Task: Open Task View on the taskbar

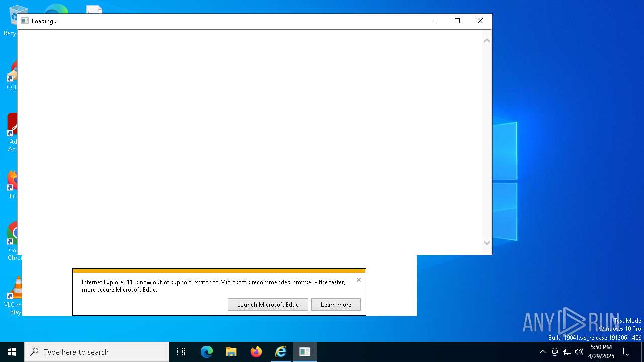Action: [181, 352]
